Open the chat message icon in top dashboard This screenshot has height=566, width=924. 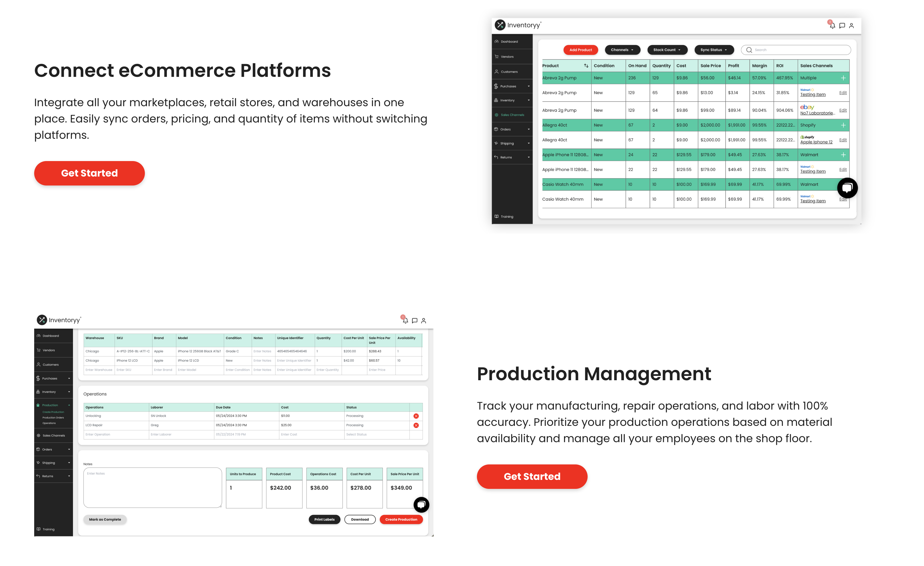(x=842, y=26)
